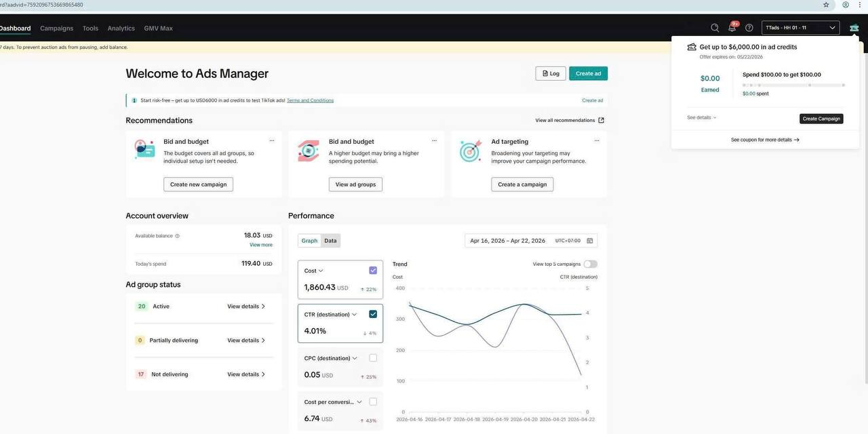Click the Log button
868x434 pixels.
click(551, 73)
